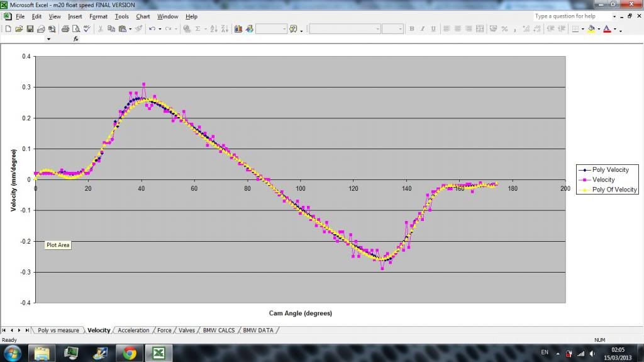644x362 pixels.
Task: Click the Chart Wizard icon
Action: pos(238,29)
